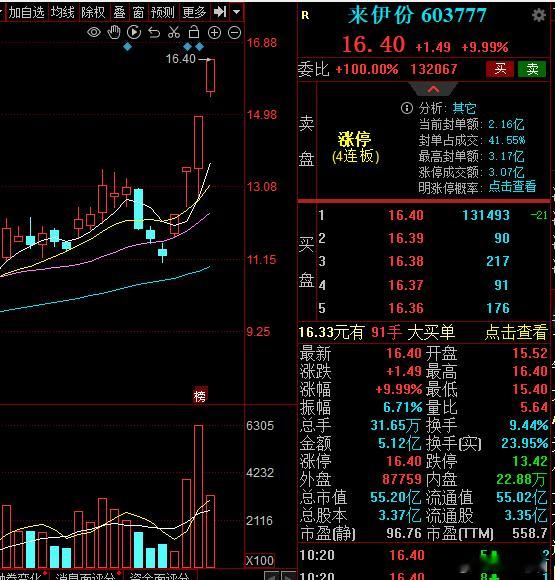Click the 量比 value 5.64
This screenshot has height=580, width=555.
click(534, 407)
